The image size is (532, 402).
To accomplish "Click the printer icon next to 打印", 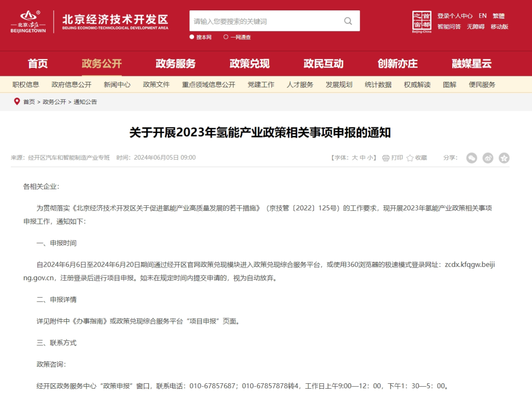I will [x=386, y=158].
